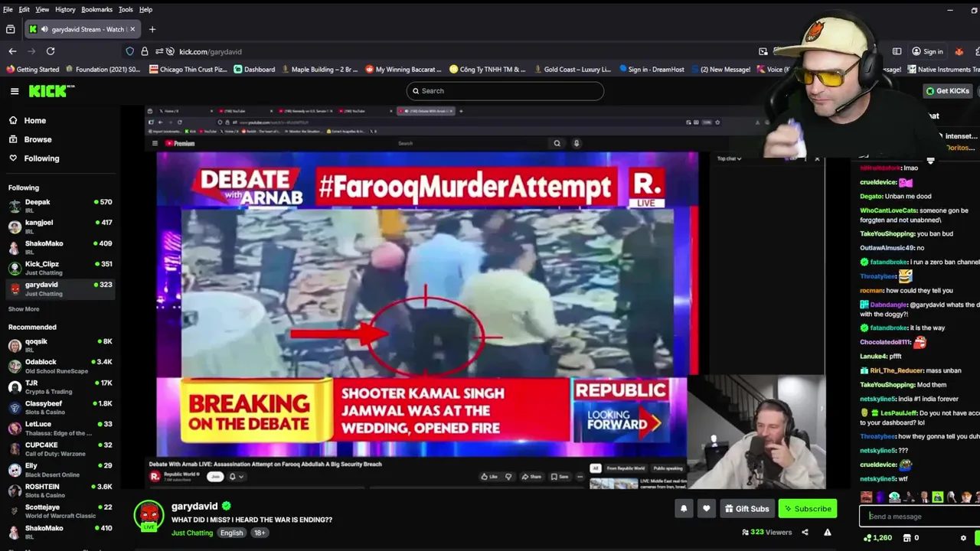Mute the tab via speaker icon
The height and width of the screenshot is (551, 980).
[45, 29]
